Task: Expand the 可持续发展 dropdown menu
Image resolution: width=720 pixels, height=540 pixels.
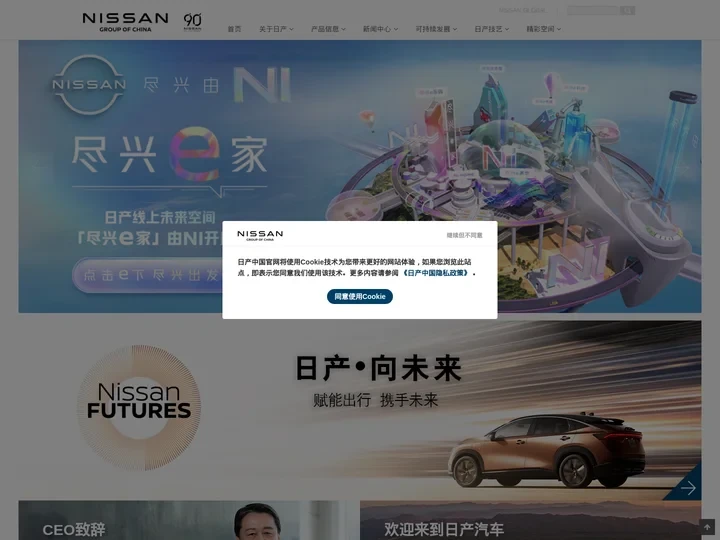Action: [x=436, y=29]
